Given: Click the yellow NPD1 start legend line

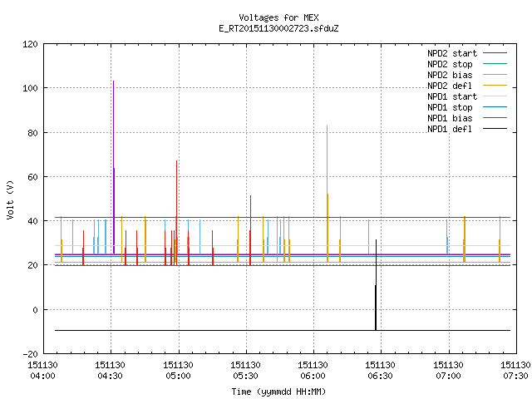Looking at the screenshot, I should coord(495,96).
